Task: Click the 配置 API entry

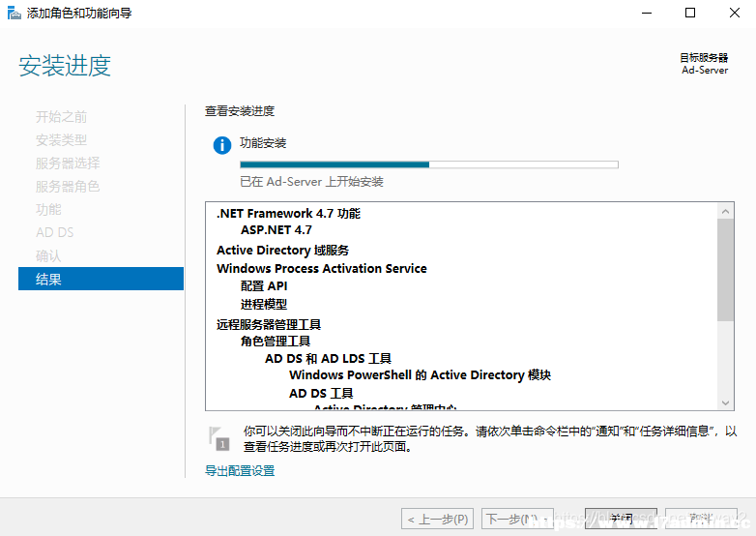Action: 264,286
